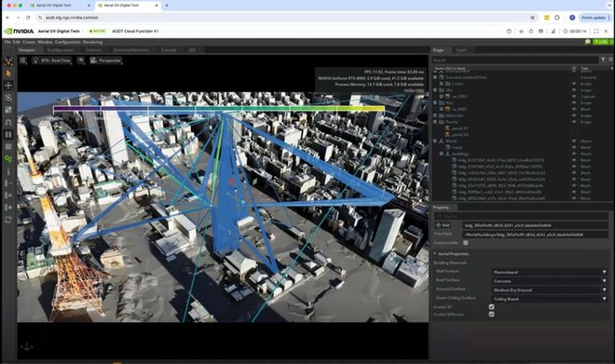Screen dimensions: 615x364
Task: Toggle the Enable Diffusion checkbox
Action: pyautogui.click(x=491, y=315)
